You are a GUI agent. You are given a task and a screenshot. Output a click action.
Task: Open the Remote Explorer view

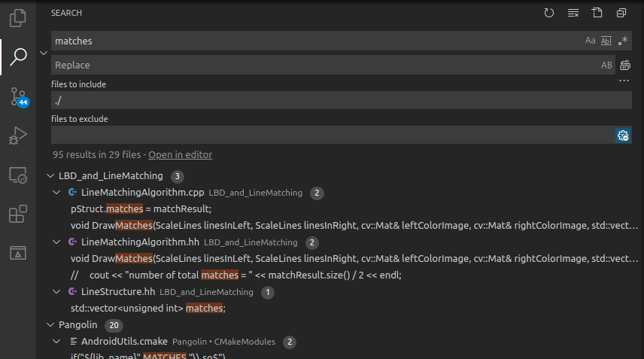coord(17,175)
